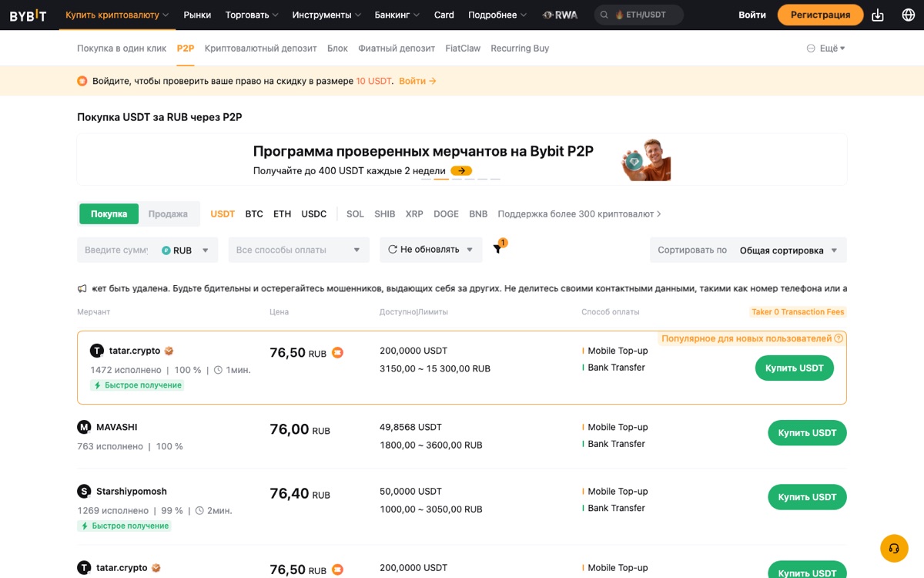Image resolution: width=924 pixels, height=578 pixels.
Task: Expand the Подробнее menu
Action: [x=497, y=15]
